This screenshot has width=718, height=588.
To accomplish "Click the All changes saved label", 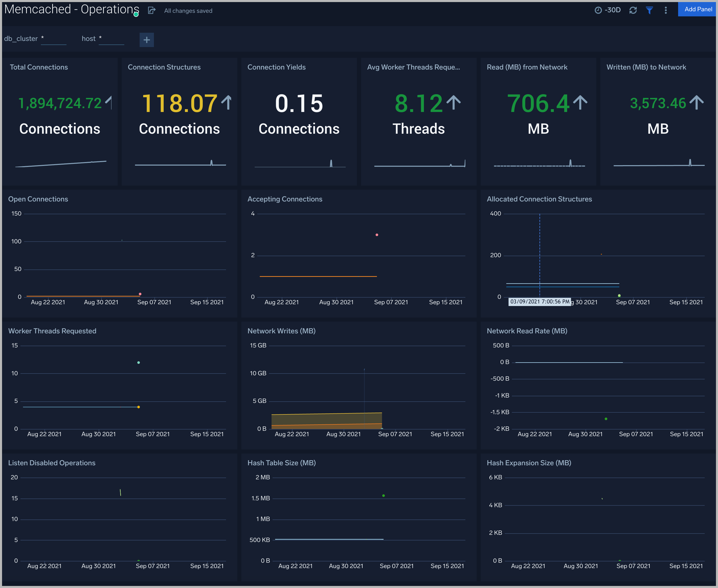I will [188, 10].
